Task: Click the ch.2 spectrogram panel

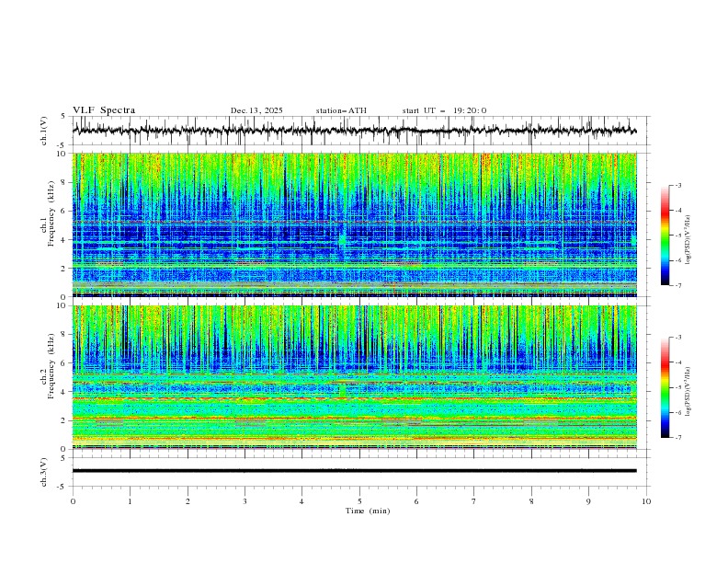Action: coord(355,377)
